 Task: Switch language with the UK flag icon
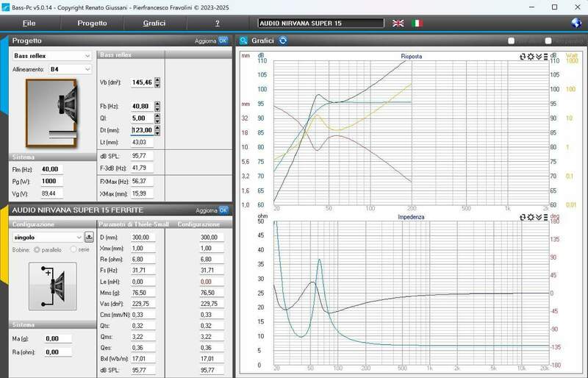[x=398, y=24]
